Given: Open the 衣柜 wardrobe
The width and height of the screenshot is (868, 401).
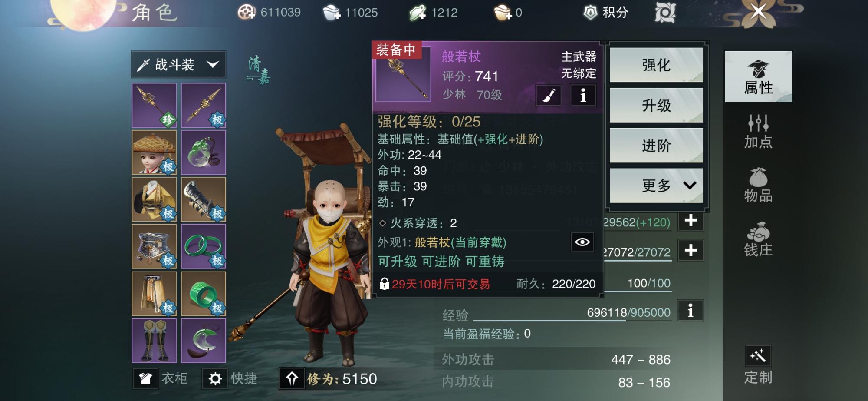Looking at the screenshot, I should point(161,378).
